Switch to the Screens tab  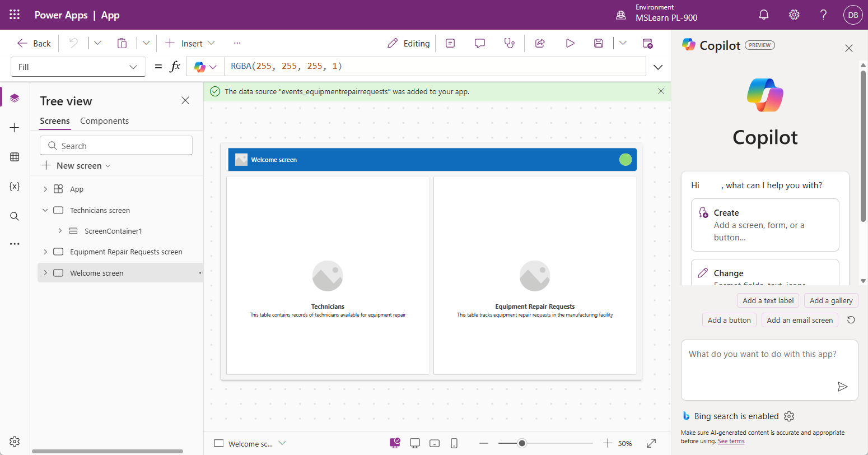click(x=55, y=121)
